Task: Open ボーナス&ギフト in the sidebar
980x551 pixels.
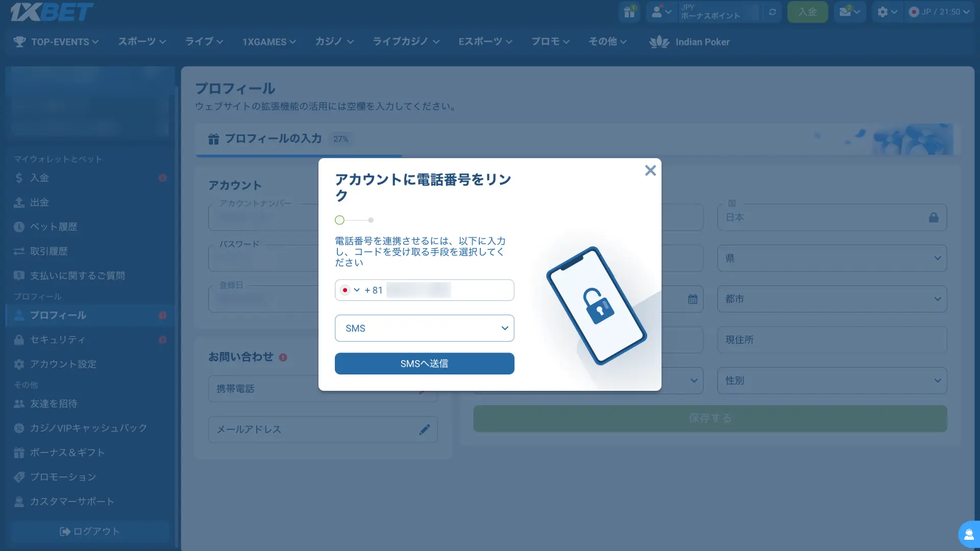Action: click(90, 453)
